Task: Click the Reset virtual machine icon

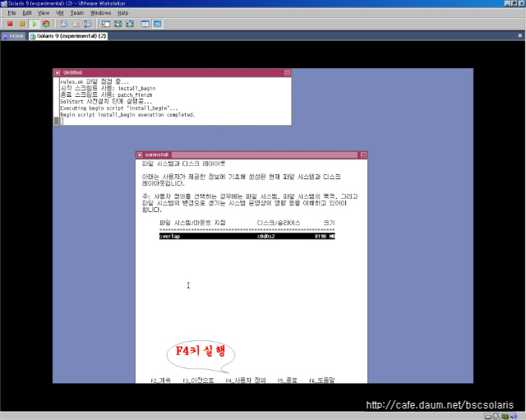Action: pos(46,24)
